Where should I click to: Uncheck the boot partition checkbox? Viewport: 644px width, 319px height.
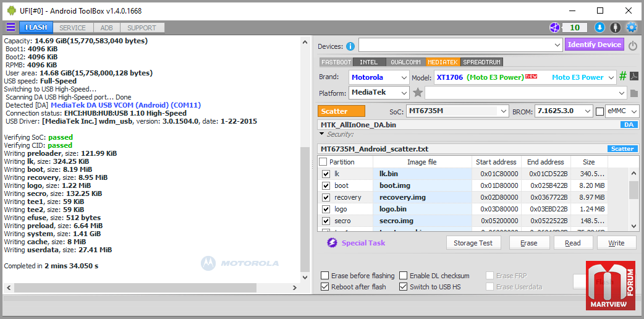(x=326, y=185)
